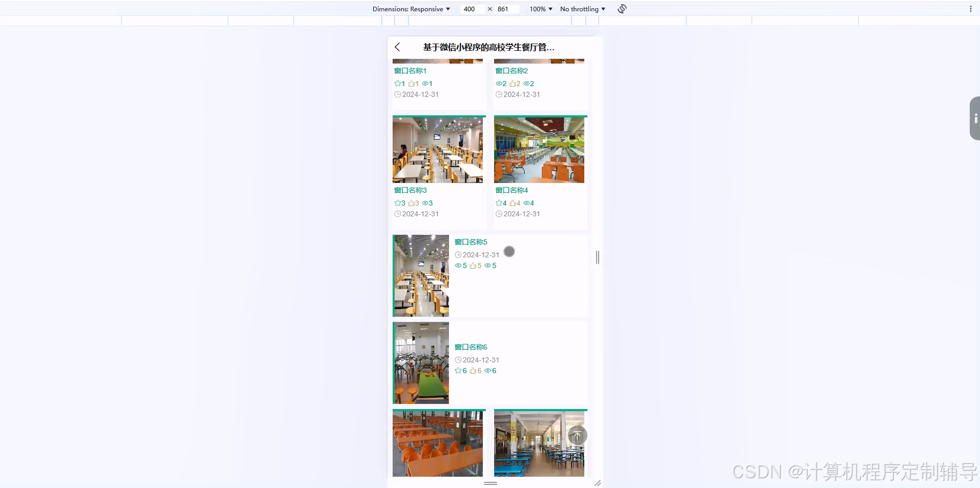Toggle the favorite star on 窗口名称5
The width and height of the screenshot is (980, 488).
click(x=458, y=265)
